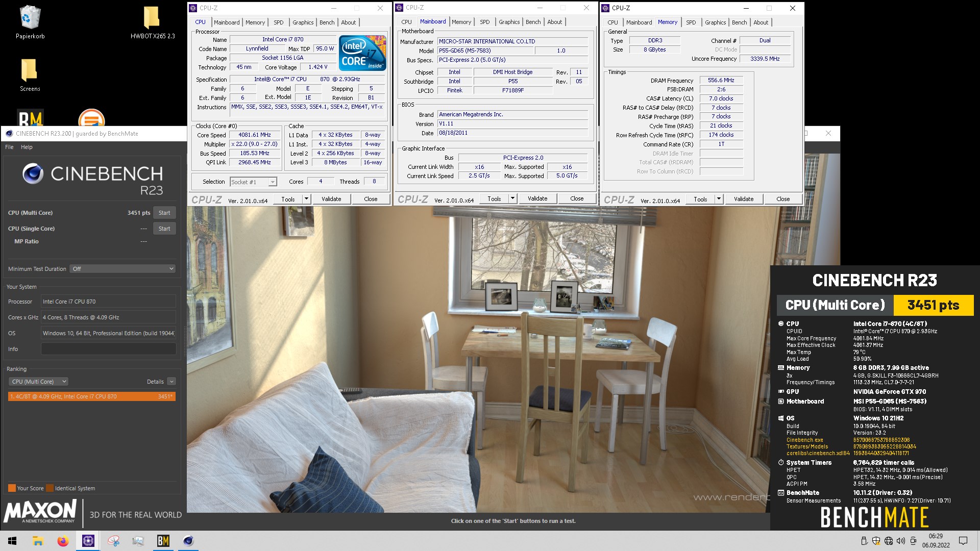
Task: Open the Windows Start menu
Action: click(x=12, y=541)
